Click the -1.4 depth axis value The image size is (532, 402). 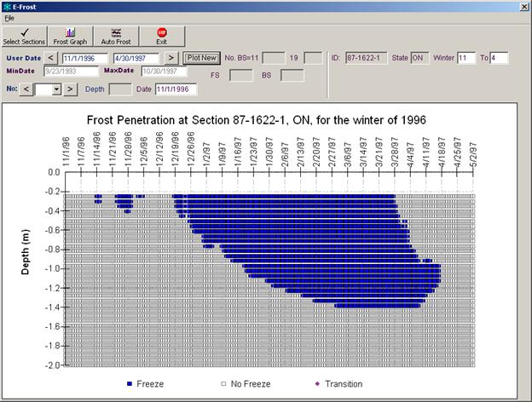tap(52, 307)
